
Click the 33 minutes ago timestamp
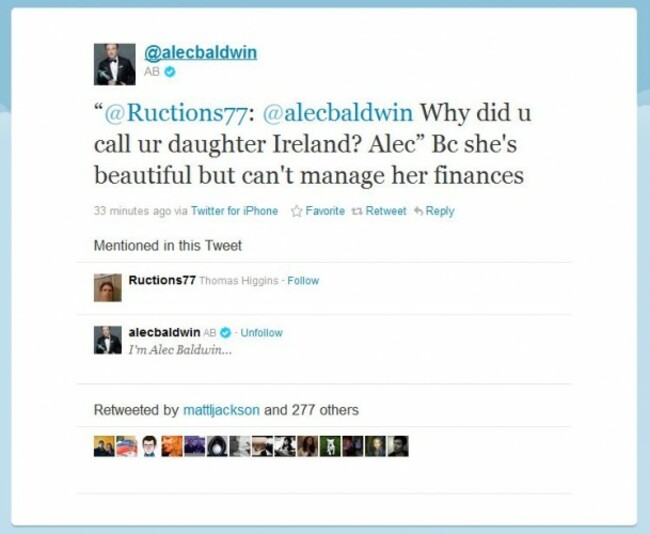pyautogui.click(x=133, y=211)
